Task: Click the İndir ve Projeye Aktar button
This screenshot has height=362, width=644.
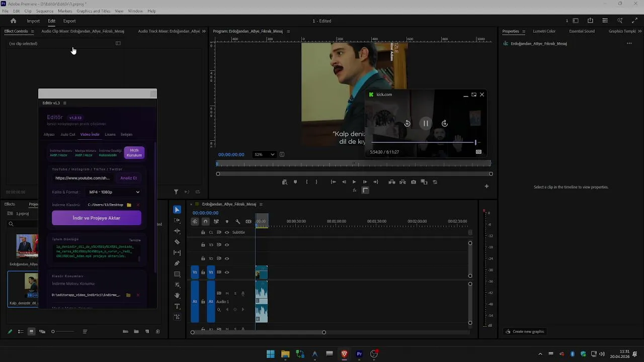Action: coord(97,218)
